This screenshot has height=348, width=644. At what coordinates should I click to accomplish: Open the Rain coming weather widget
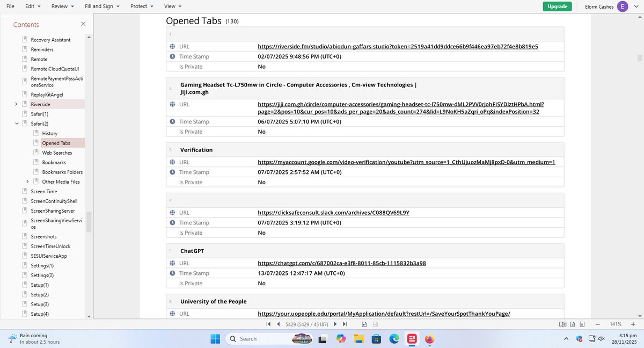click(35, 339)
